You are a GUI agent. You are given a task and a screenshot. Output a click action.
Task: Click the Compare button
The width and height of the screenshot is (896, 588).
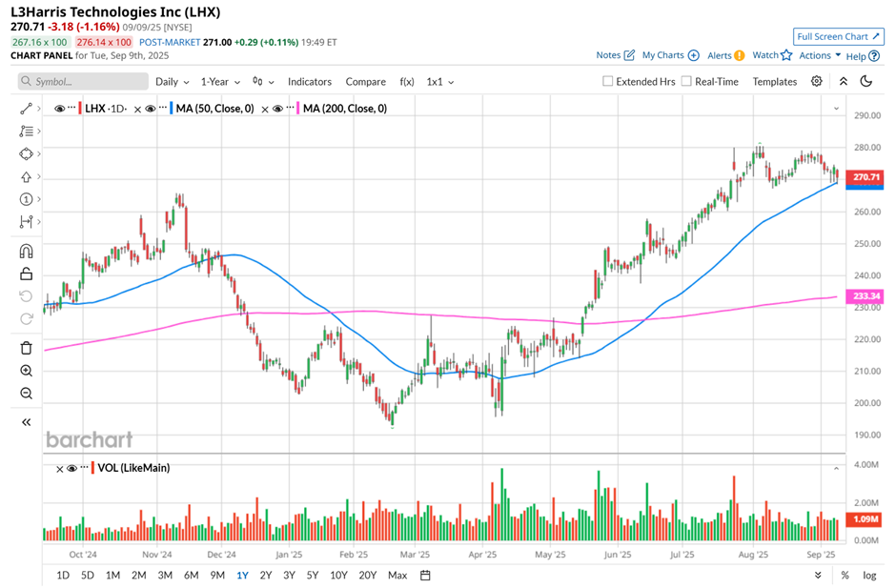(365, 82)
